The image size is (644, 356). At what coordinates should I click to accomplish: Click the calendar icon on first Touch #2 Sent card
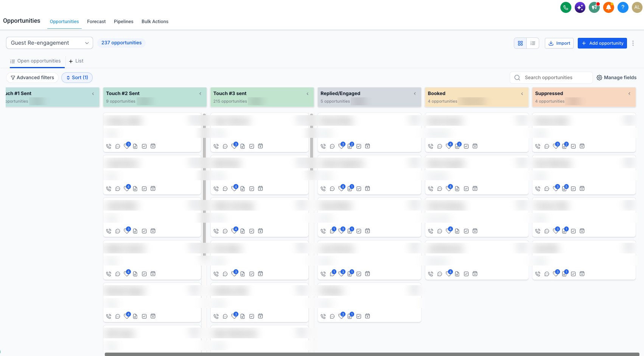pyautogui.click(x=153, y=146)
